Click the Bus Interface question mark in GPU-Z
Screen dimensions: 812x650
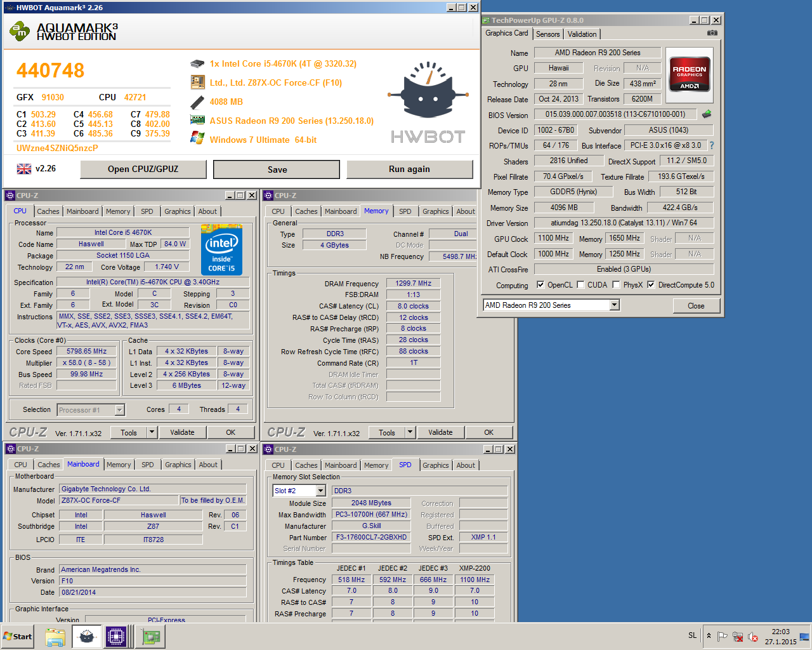[x=712, y=145]
